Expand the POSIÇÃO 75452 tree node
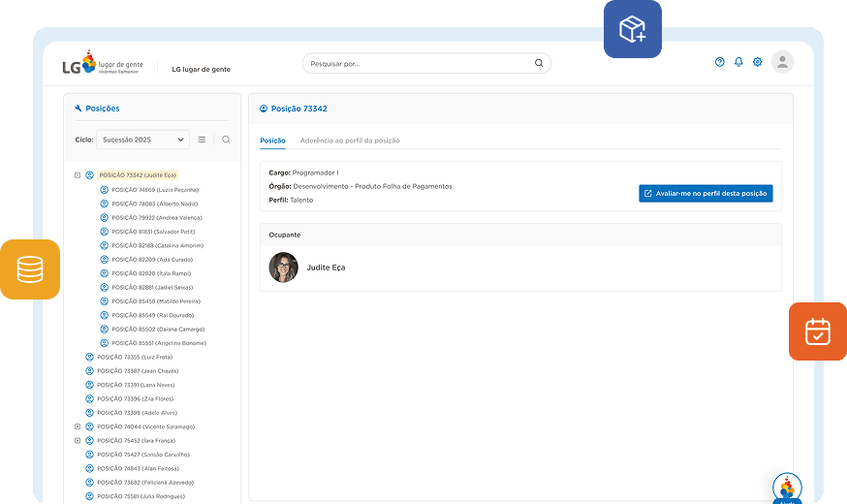847x504 pixels. pos(78,440)
